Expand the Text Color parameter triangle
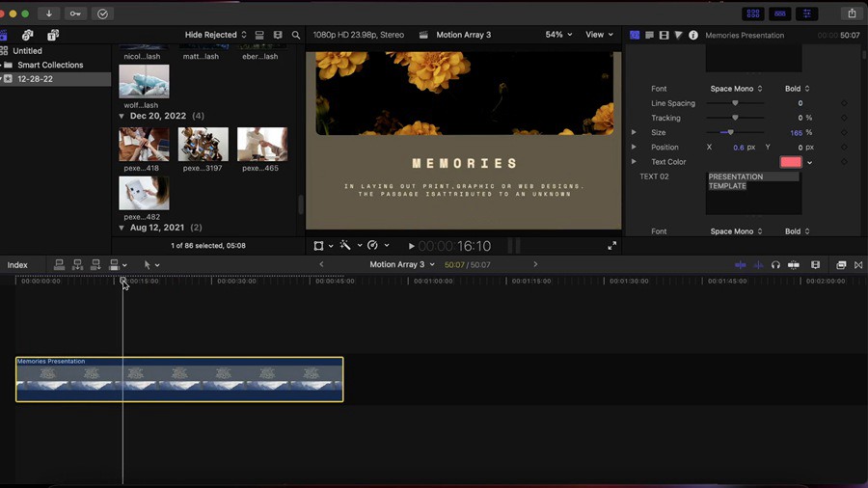The image size is (868, 488). (634, 162)
